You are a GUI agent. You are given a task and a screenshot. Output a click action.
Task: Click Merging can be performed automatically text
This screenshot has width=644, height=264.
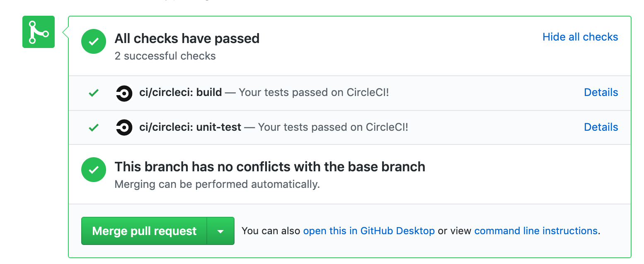(217, 184)
